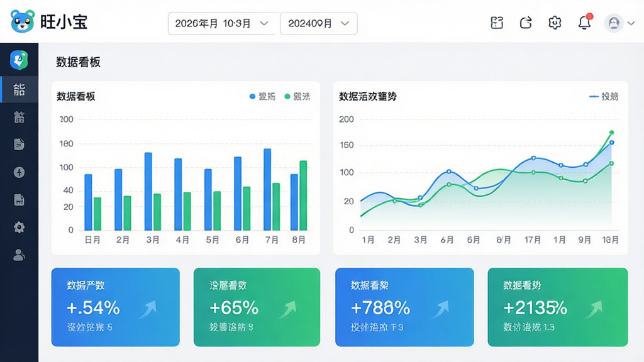The height and width of the screenshot is (362, 644).
Task: Open the document icon in the sidebar
Action: coord(19,145)
